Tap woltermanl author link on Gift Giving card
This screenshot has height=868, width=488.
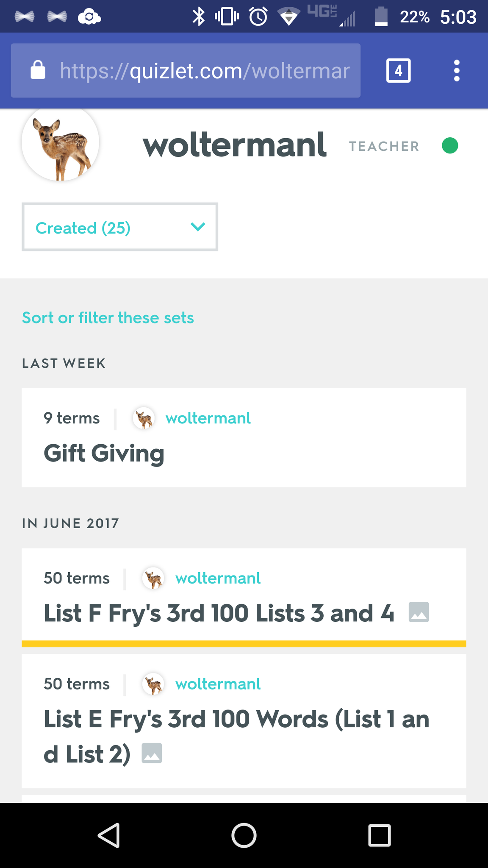pos(208,418)
